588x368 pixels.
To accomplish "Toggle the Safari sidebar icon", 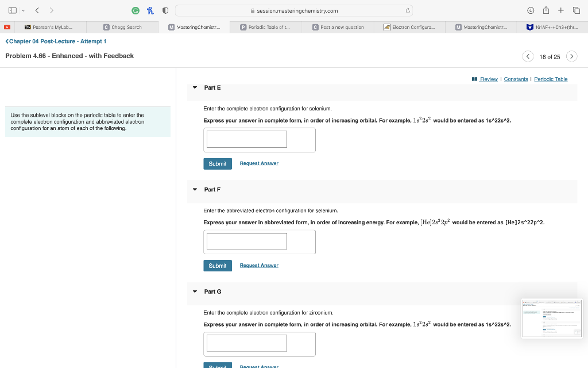I will tap(13, 10).
